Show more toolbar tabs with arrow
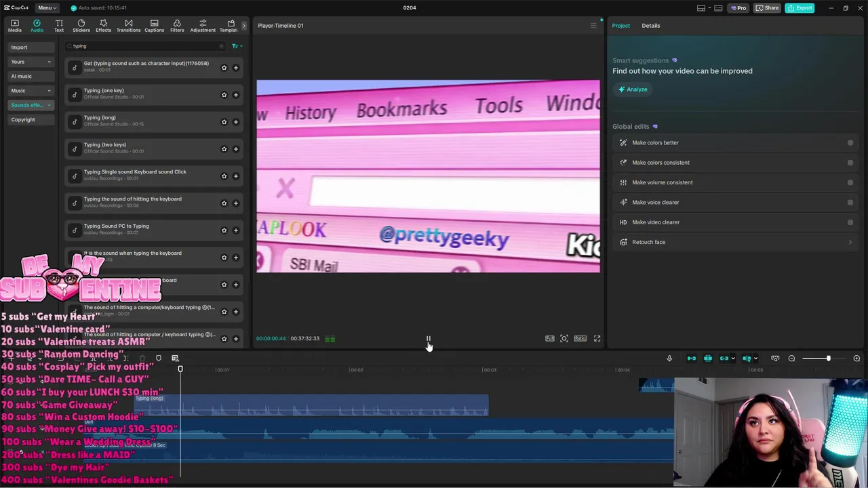868x488 pixels. (243, 26)
